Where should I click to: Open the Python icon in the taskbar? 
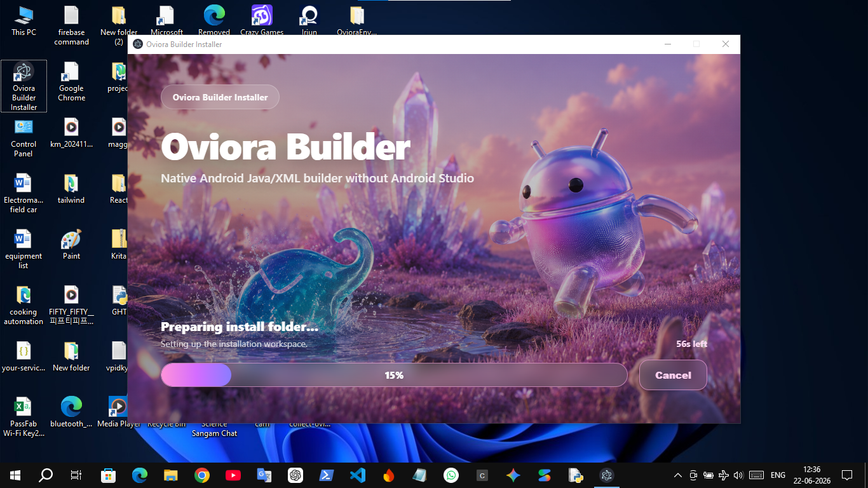pos(576,475)
